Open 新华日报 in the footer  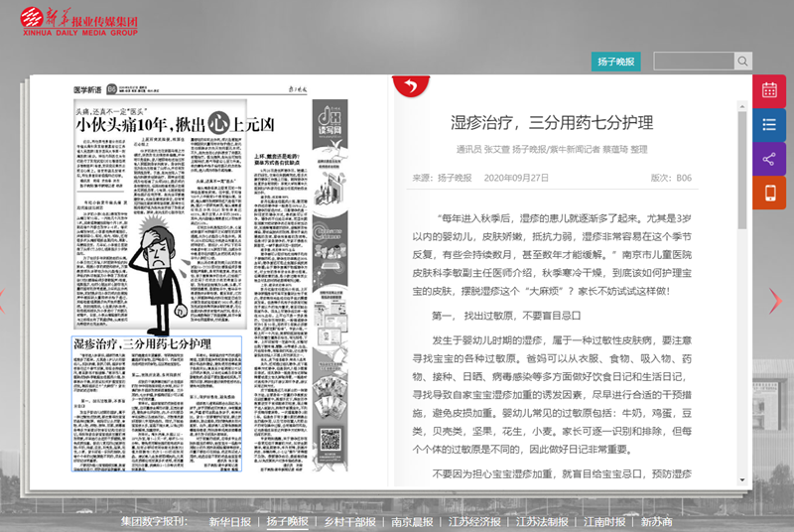tap(230, 522)
